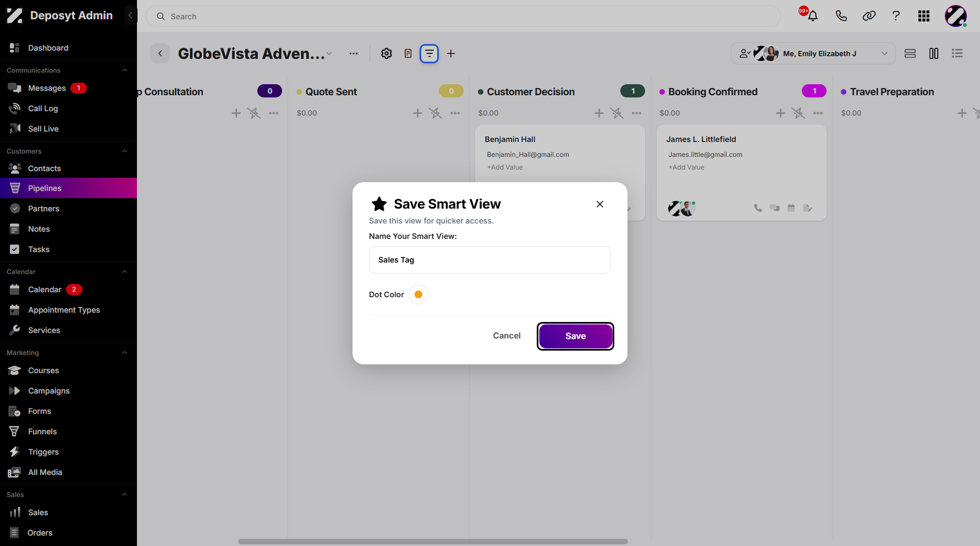Image resolution: width=980 pixels, height=546 pixels.
Task: Open the help question mark icon
Action: point(896,16)
